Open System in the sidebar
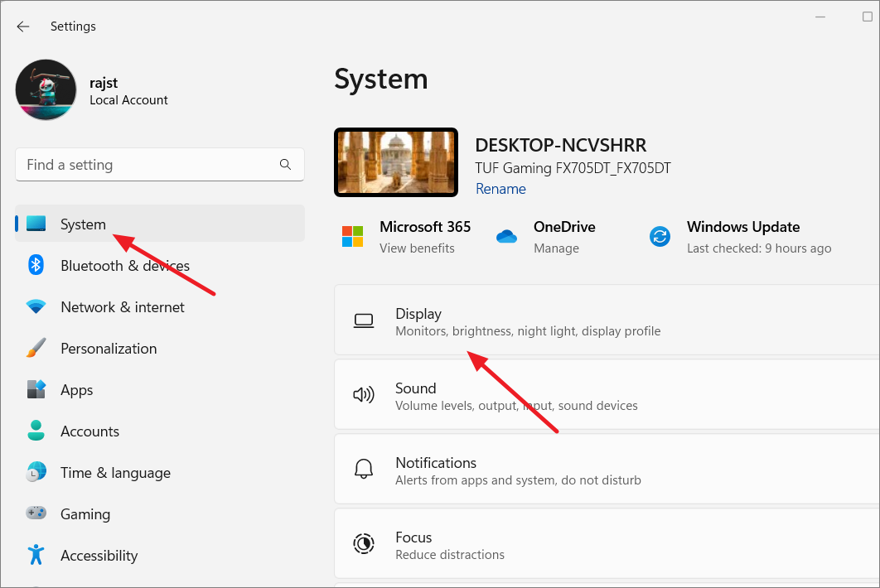The image size is (880, 588). click(x=160, y=224)
